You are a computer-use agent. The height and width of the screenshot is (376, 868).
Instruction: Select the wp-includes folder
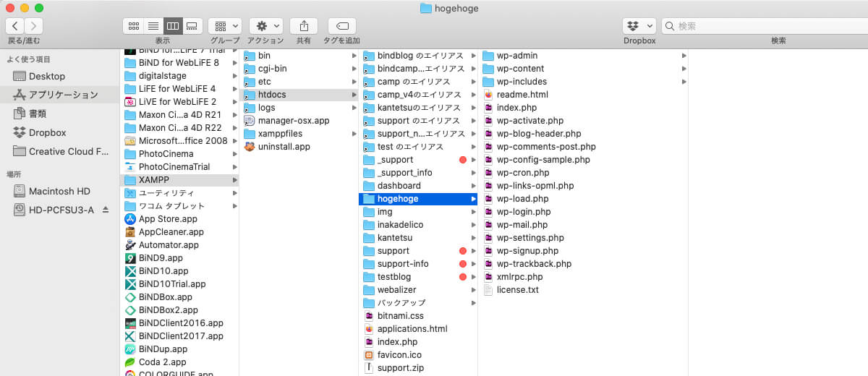point(583,82)
